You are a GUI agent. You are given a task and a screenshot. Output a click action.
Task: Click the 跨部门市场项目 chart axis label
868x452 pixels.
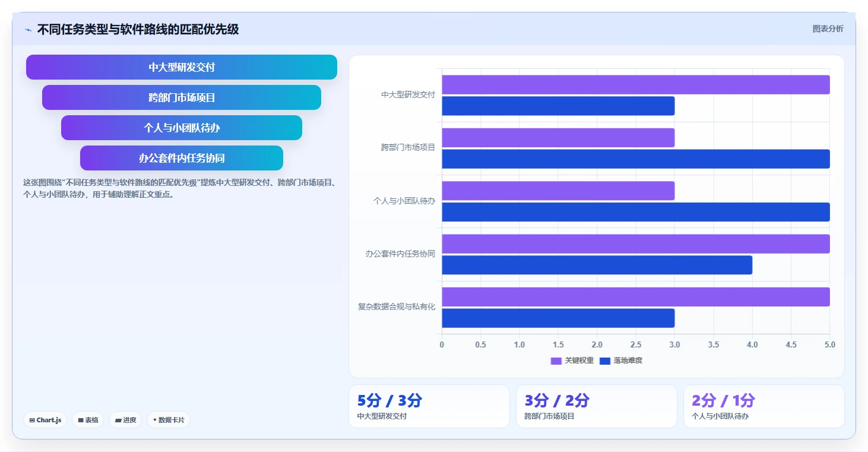pyautogui.click(x=408, y=148)
